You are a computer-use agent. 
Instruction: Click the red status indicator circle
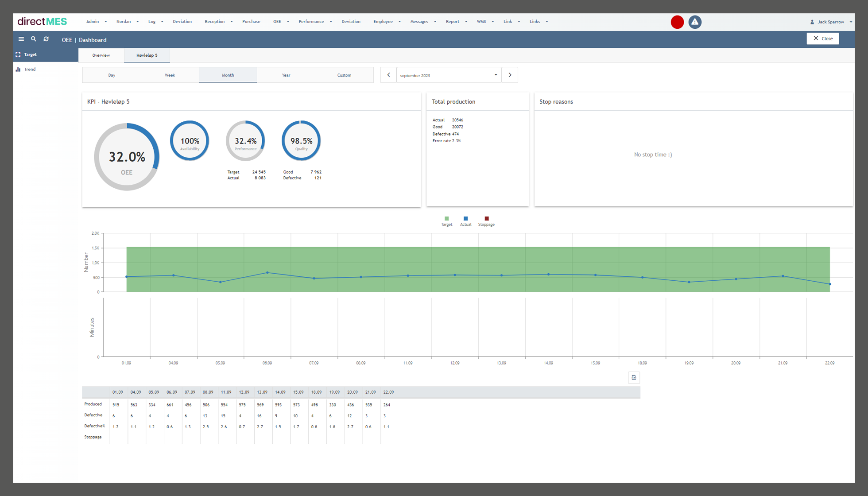coord(677,22)
